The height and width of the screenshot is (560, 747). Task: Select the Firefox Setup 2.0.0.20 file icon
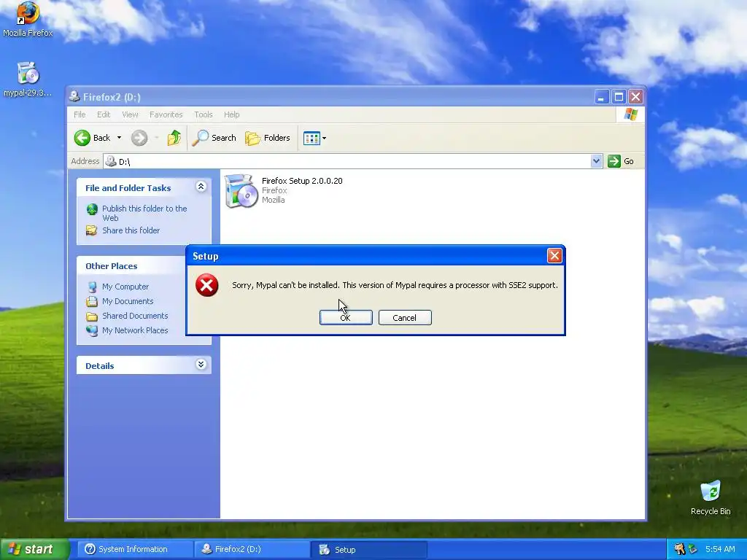pos(241,190)
